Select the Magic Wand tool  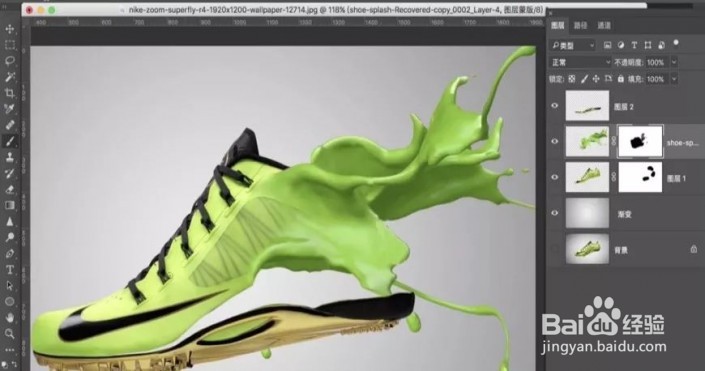[x=9, y=77]
